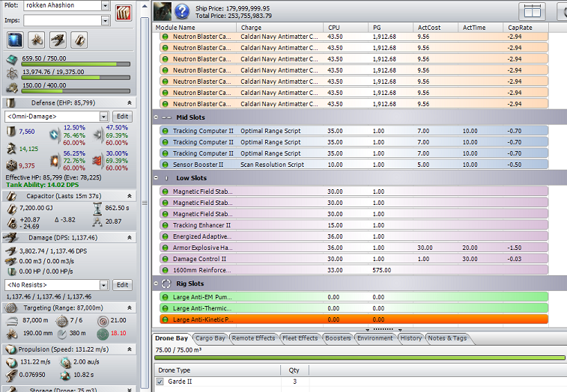
Task: Toggle Armor Explosive Hardener status indicator
Action: [x=166, y=248]
